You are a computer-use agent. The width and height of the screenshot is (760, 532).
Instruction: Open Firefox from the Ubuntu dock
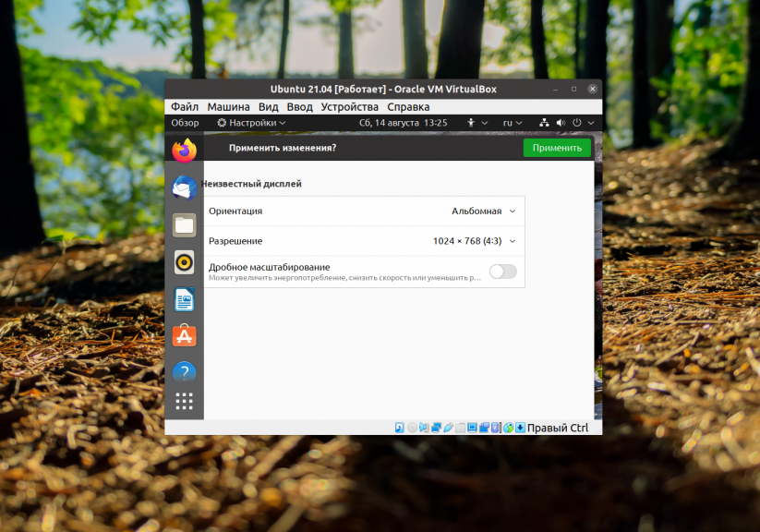[184, 151]
